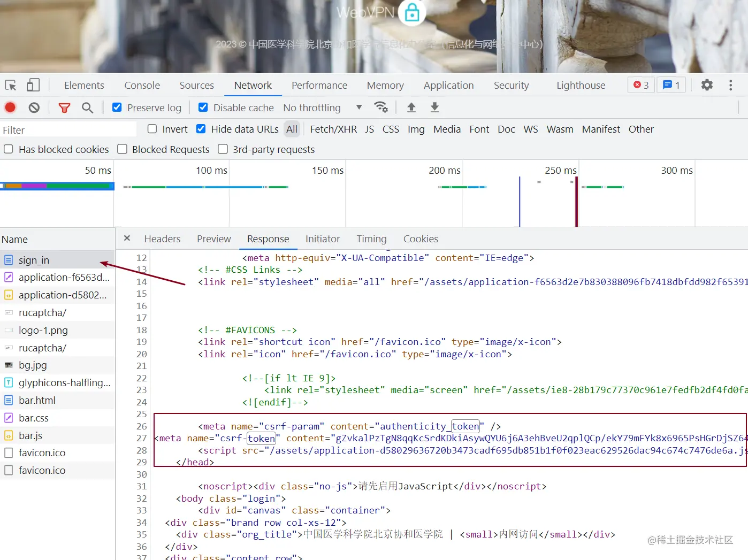Image resolution: width=748 pixels, height=560 pixels.
Task: Toggle Disable cache checkbox
Action: [203, 107]
